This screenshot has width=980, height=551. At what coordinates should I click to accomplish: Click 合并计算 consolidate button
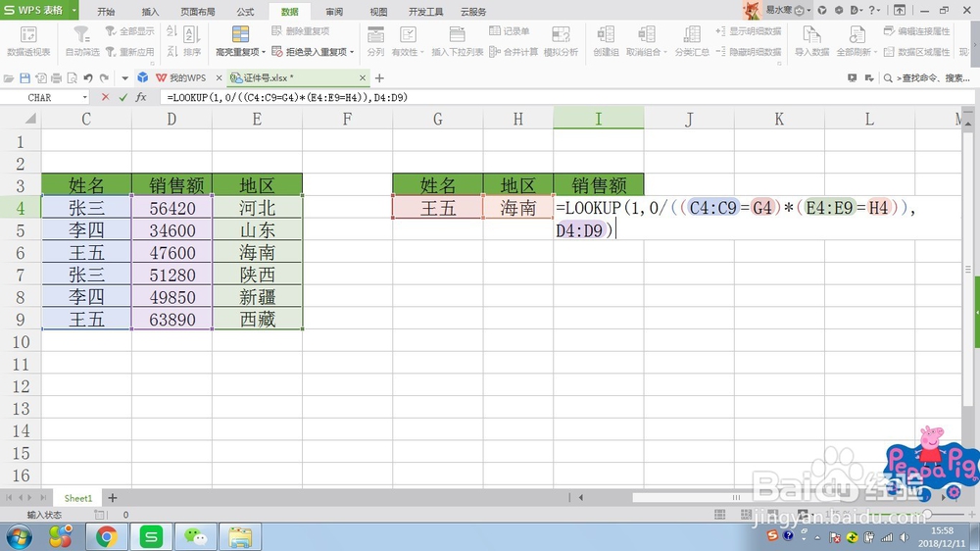(x=514, y=52)
